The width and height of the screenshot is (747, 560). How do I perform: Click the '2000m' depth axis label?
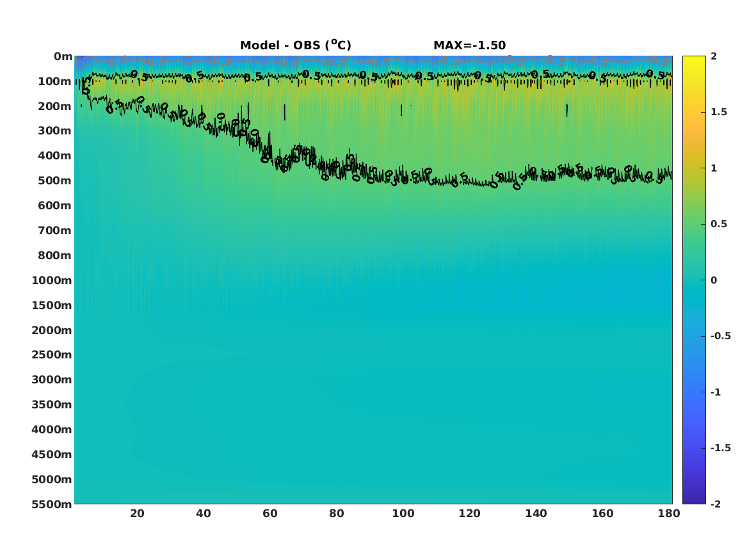(52, 330)
